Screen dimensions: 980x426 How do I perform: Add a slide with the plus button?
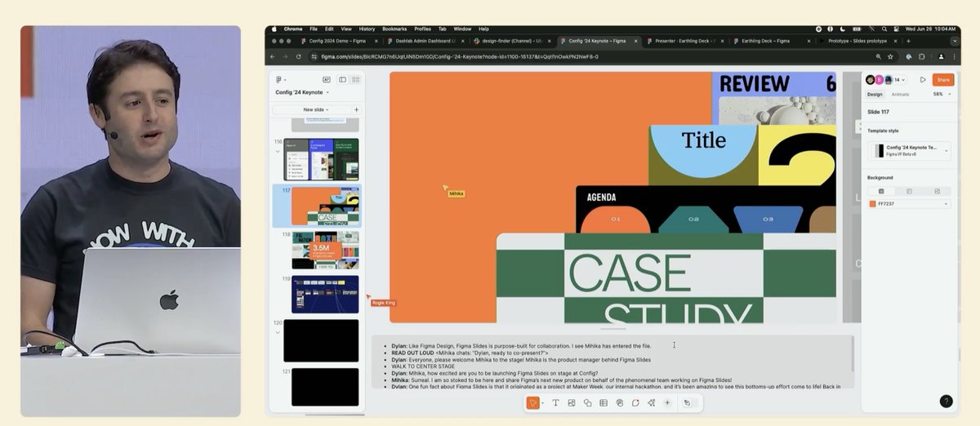pyautogui.click(x=356, y=109)
